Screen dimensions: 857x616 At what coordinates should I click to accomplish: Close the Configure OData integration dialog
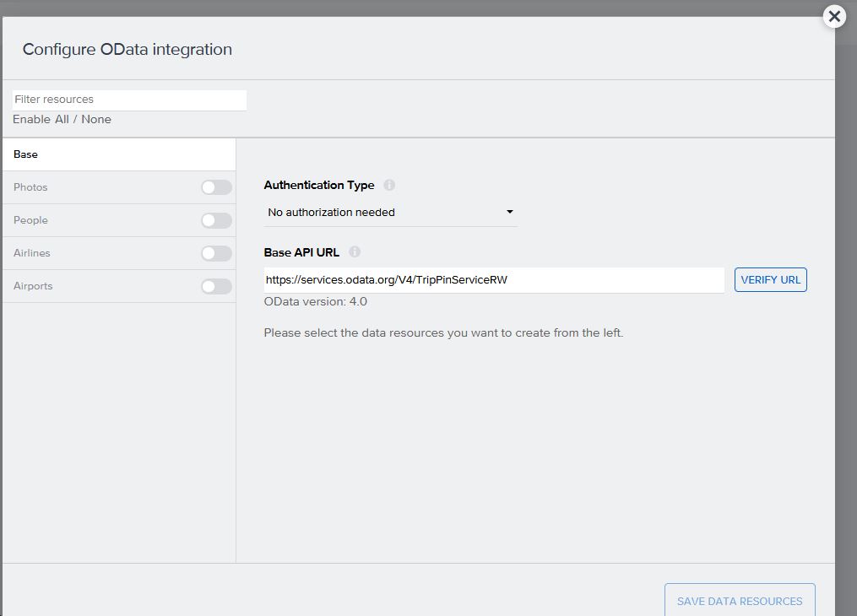834,16
